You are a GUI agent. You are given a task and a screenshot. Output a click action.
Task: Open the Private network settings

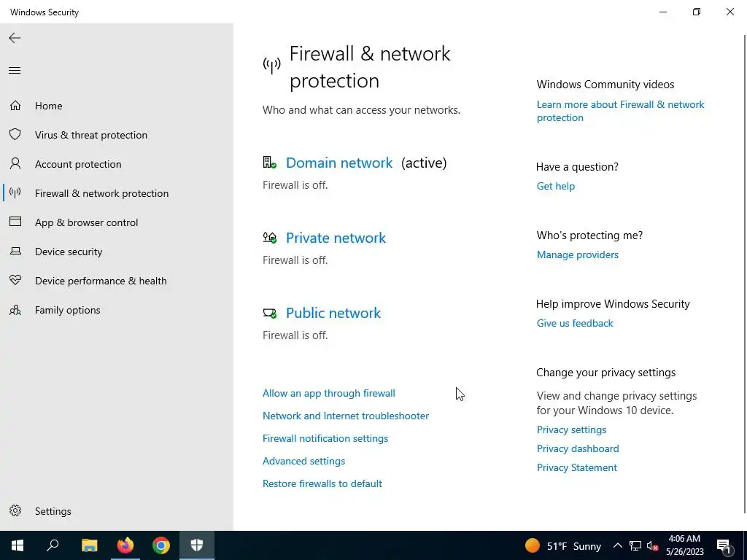tap(336, 238)
